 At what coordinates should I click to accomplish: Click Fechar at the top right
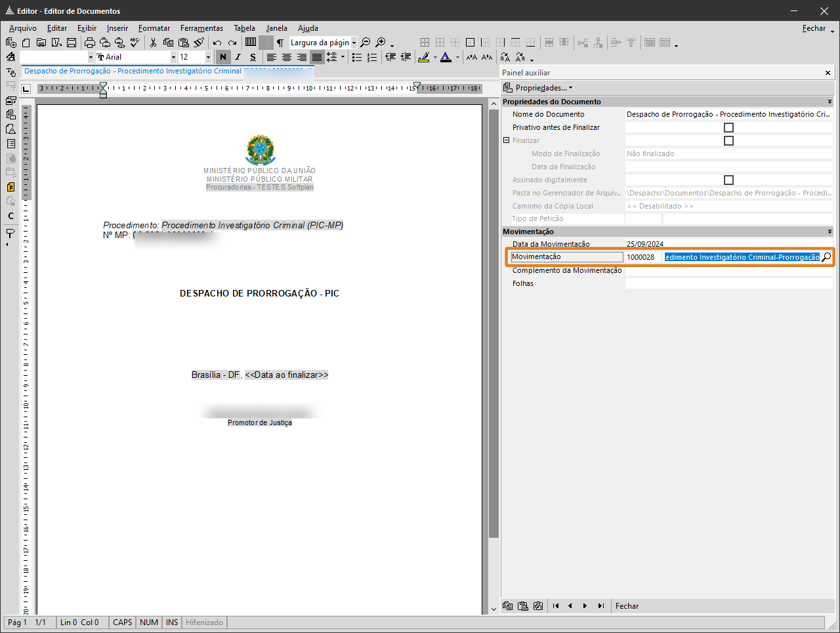(x=814, y=28)
